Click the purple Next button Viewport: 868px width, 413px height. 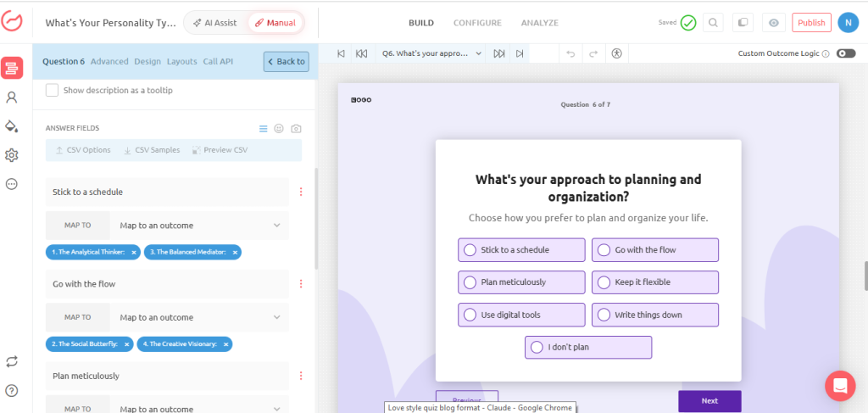pyautogui.click(x=709, y=401)
